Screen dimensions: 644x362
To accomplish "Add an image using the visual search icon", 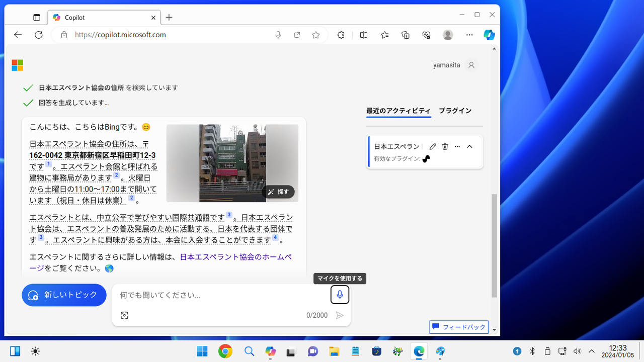I will pos(124,315).
